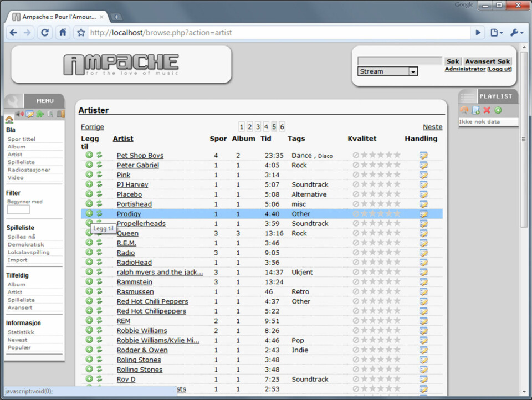Go to page 1 of artists

click(x=242, y=126)
